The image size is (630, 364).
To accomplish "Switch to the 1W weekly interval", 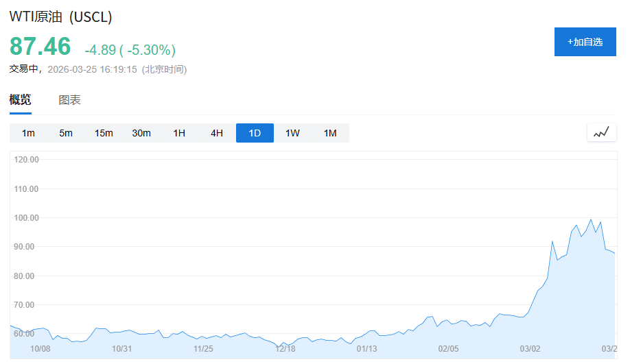I will pos(292,133).
